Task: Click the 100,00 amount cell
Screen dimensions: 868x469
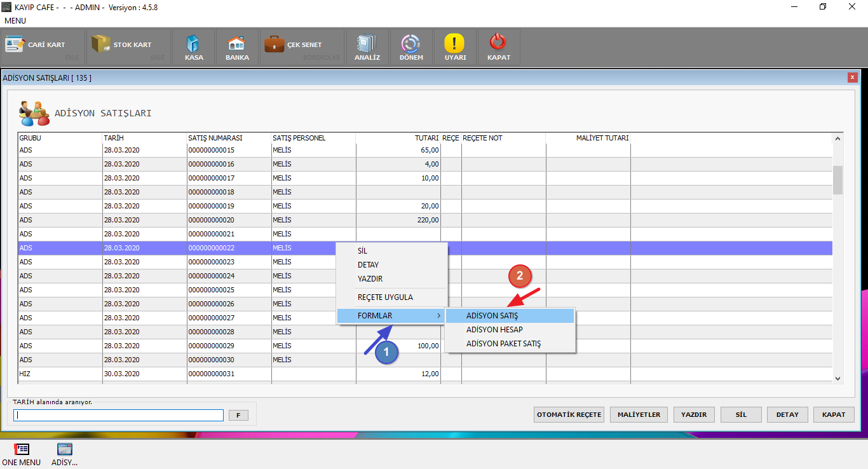Action: (398, 346)
